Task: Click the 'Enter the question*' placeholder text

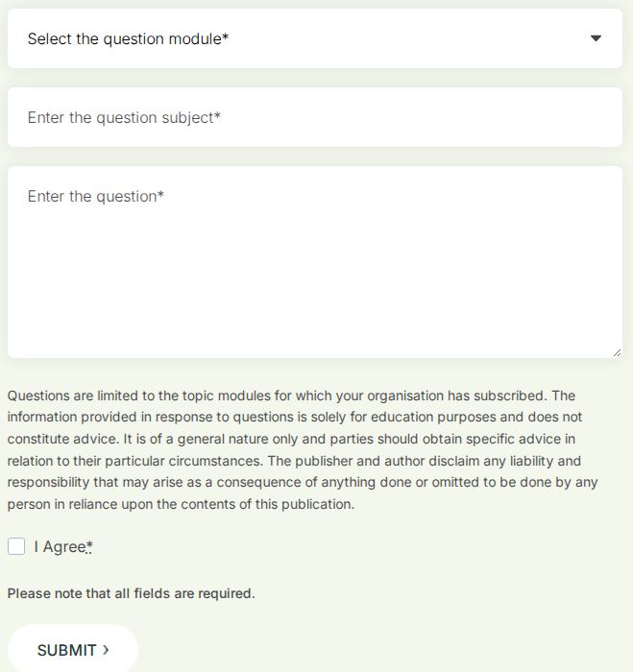Action: point(96,197)
